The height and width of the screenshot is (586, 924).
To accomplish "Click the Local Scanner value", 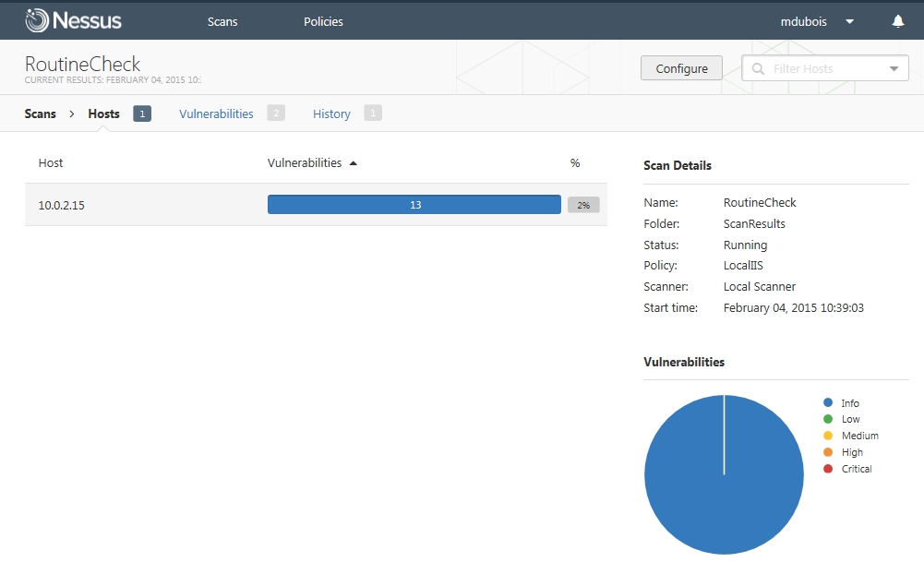I will [759, 287].
